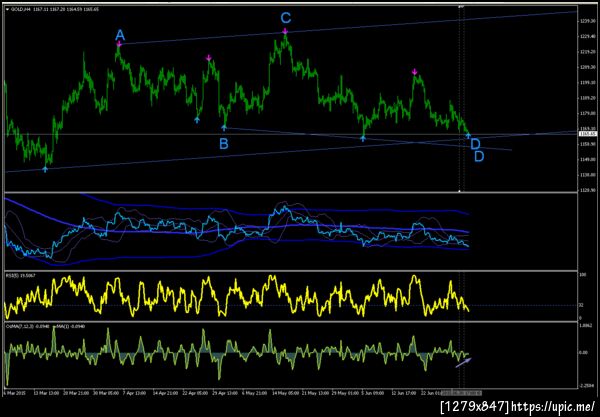Click the 1229.40 price axis label
The height and width of the screenshot is (417, 600).
pos(587,36)
